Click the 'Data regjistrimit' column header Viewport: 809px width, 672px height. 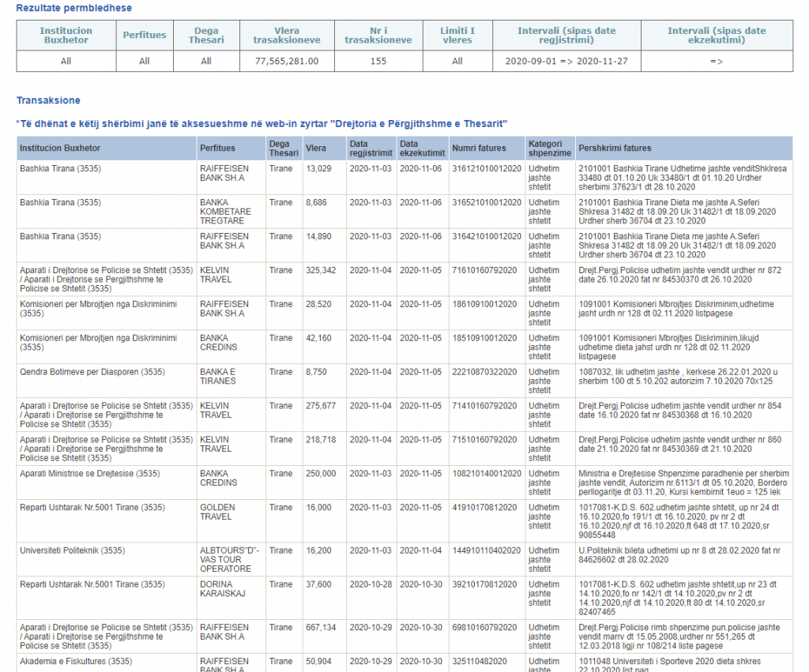[370, 148]
